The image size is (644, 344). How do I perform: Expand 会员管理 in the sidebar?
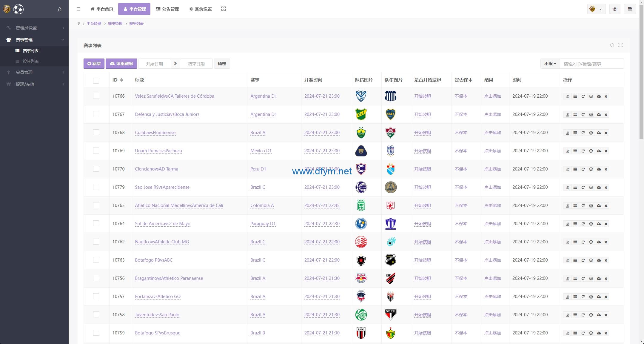pos(34,72)
